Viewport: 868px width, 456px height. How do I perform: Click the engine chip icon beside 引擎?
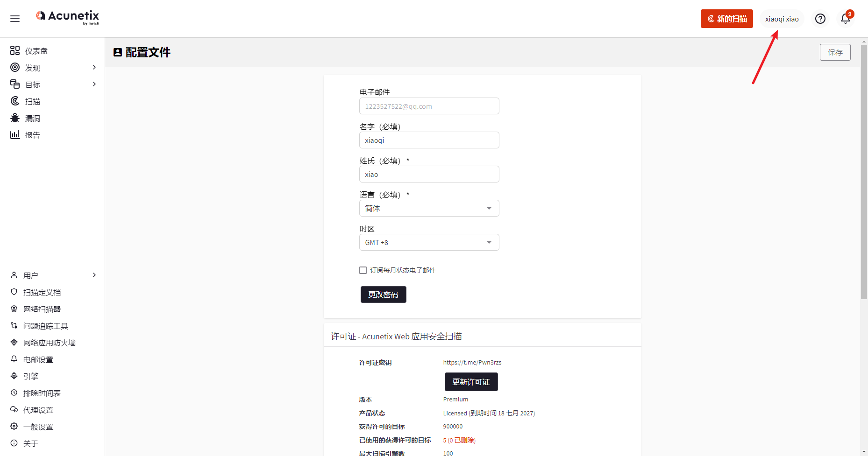coord(14,376)
